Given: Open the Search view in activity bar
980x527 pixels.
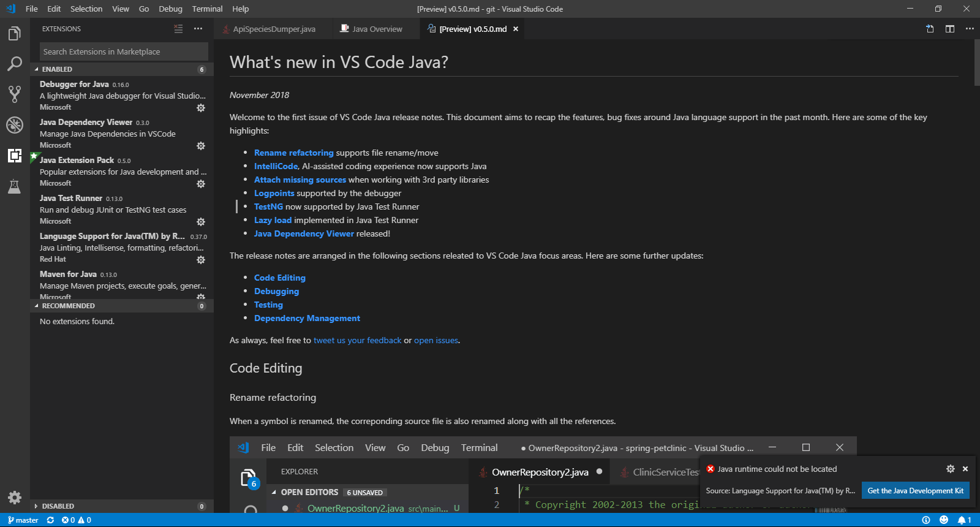Looking at the screenshot, I should click(15, 64).
